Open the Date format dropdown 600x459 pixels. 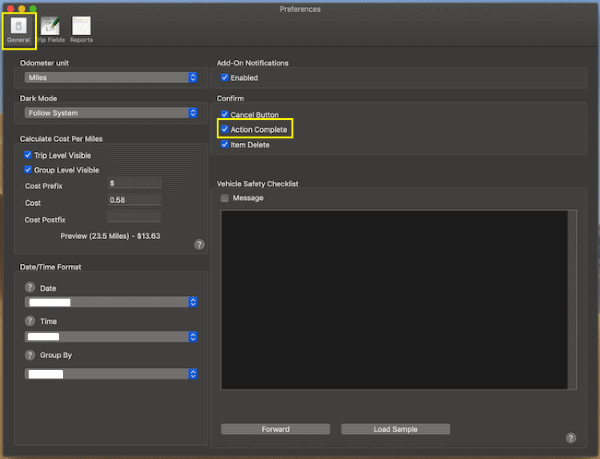click(110, 302)
